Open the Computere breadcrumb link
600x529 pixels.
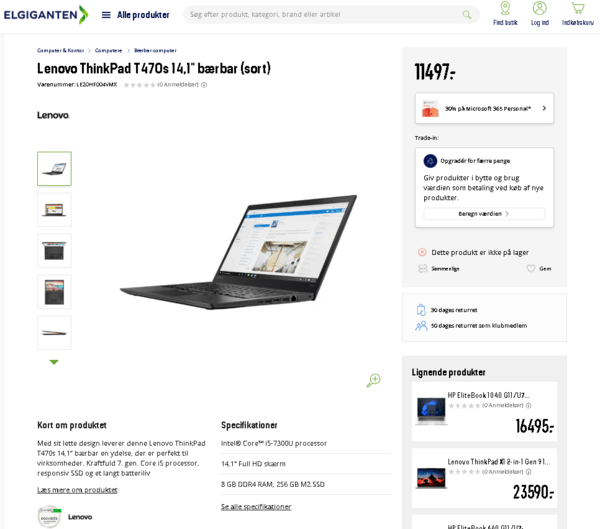[108, 50]
